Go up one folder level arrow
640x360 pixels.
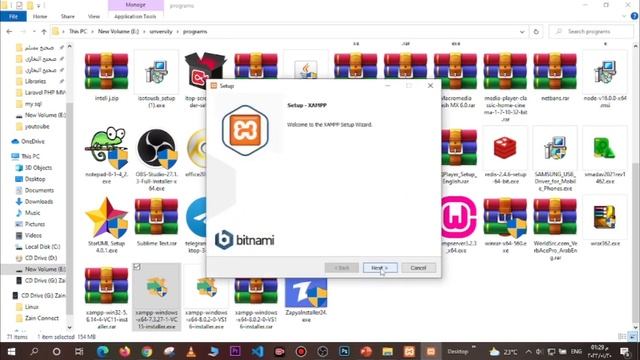pos(44,31)
